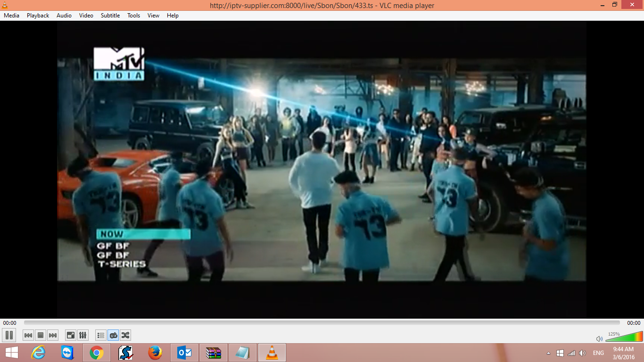The height and width of the screenshot is (362, 644).
Task: Open the network signal tray icon
Action: pos(571,353)
